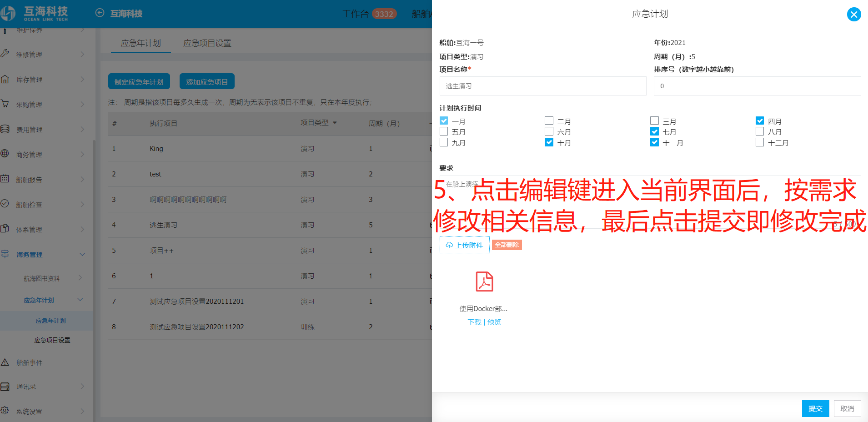
Task: Check the 八月 checkbox
Action: point(760,131)
